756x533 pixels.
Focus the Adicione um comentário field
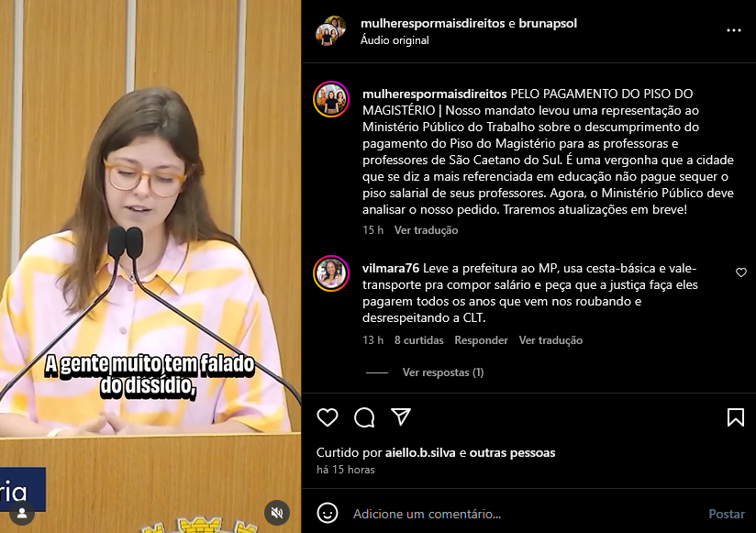click(x=526, y=514)
